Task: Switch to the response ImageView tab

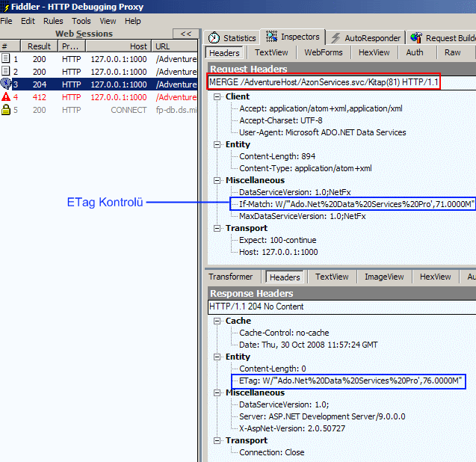Action: point(383,277)
